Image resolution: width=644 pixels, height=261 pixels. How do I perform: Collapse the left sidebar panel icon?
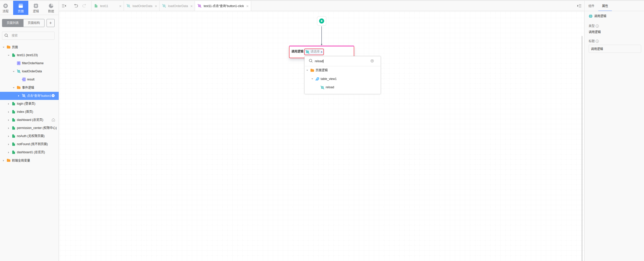[x=64, y=6]
